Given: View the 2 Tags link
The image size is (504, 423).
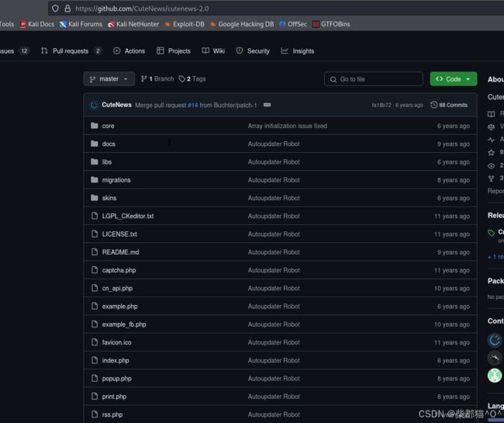Looking at the screenshot, I should pos(192,79).
